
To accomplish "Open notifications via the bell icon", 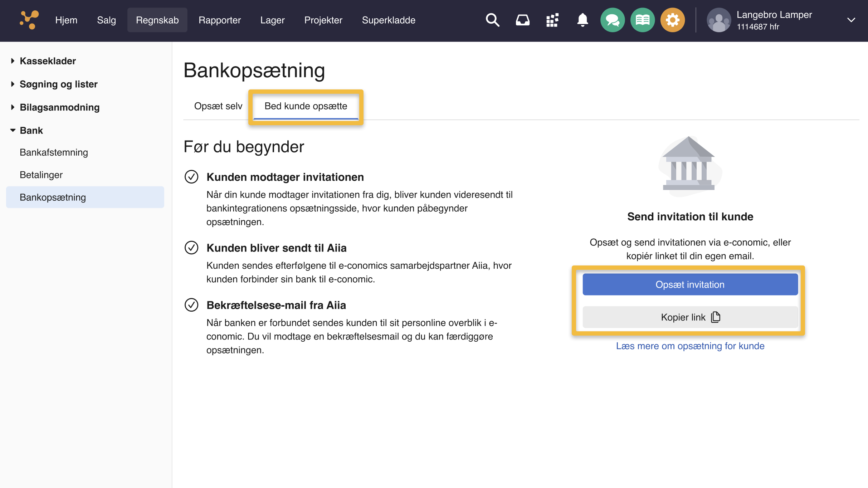I will click(x=582, y=20).
